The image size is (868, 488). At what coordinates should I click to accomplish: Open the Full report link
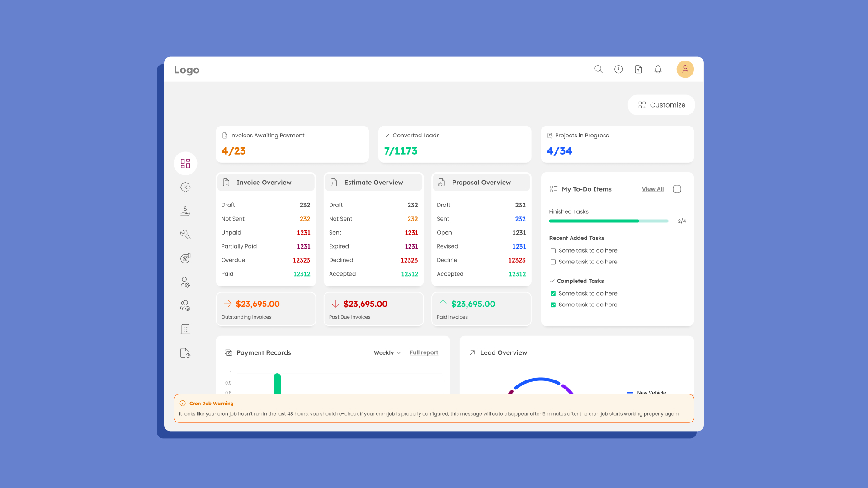coord(424,352)
